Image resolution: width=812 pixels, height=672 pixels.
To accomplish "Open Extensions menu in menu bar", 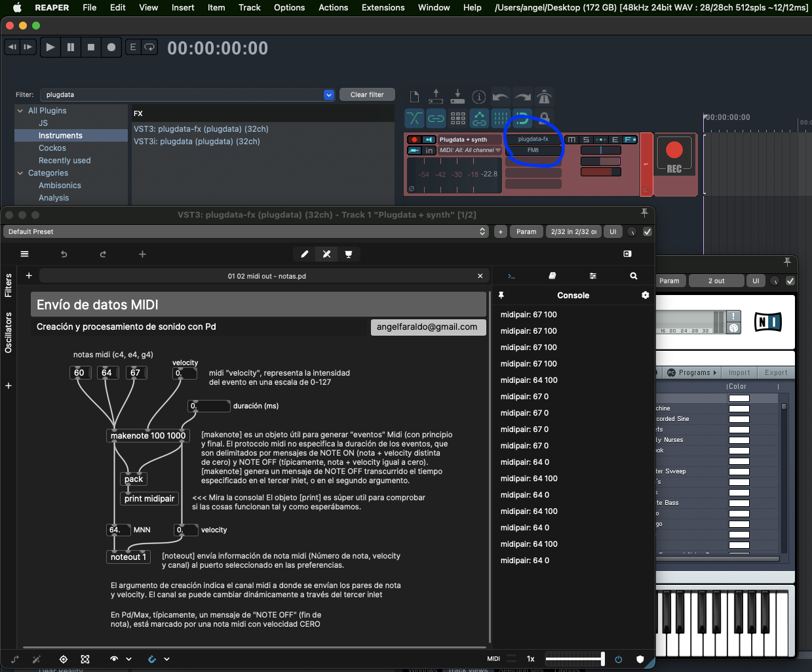I will pos(383,7).
